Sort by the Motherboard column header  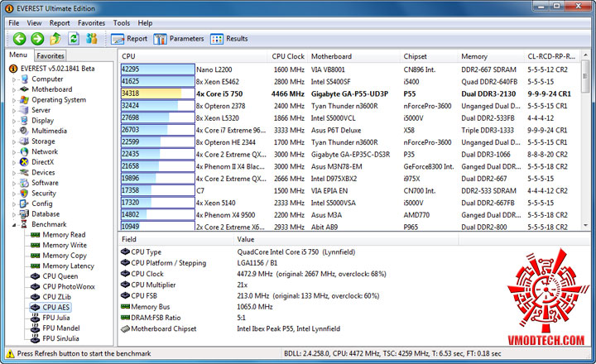pos(354,56)
